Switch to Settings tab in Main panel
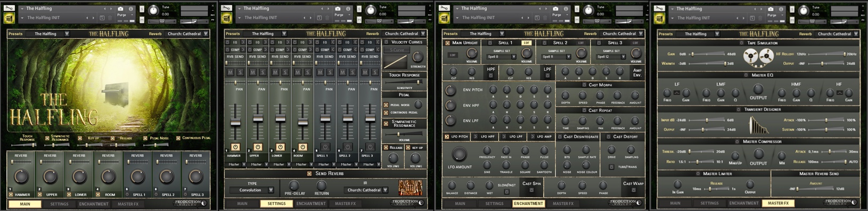Screen dimensions: 868x211 pos(59,204)
